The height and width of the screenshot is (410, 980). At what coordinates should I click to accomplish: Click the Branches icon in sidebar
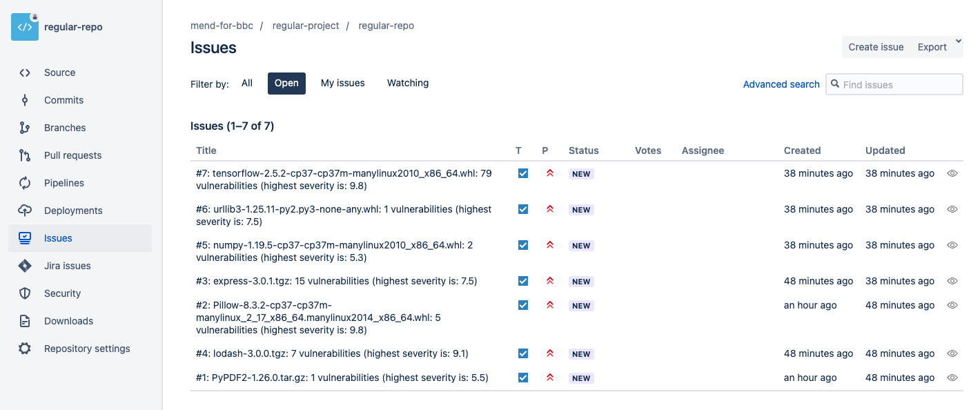point(25,128)
